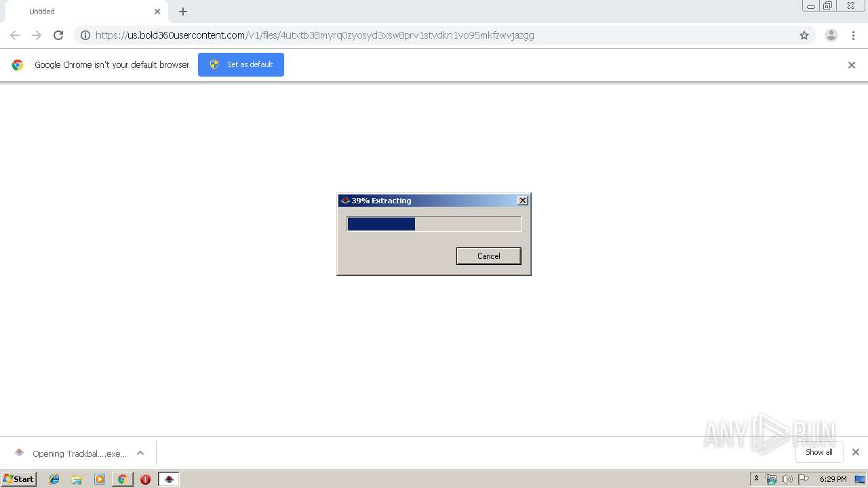Cancel the extraction in the dialog
This screenshot has height=488, width=868.
488,256
